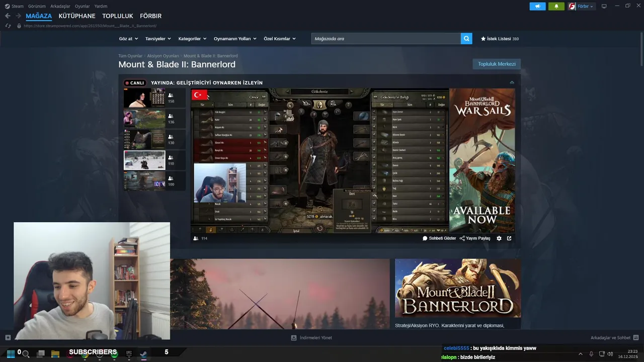Click the Task View taskbar icon

(41, 354)
